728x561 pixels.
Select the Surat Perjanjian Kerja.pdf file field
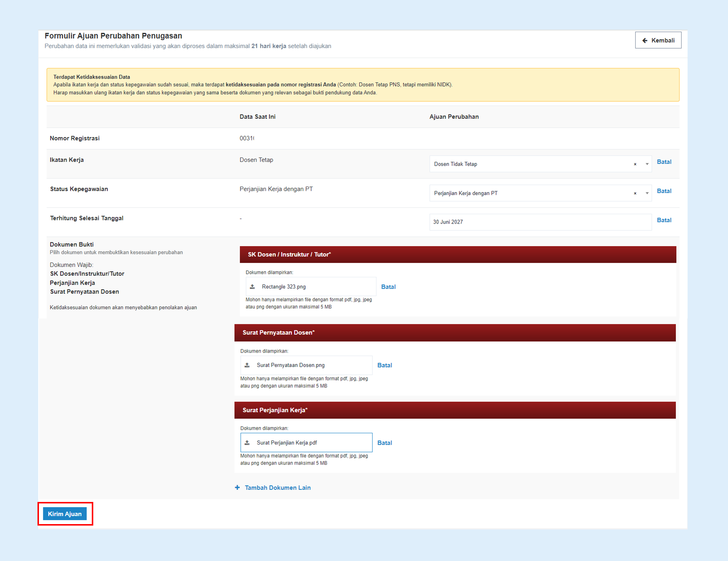306,443
